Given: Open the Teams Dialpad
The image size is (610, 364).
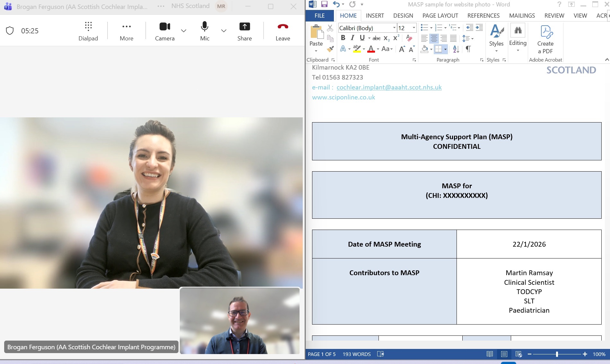Looking at the screenshot, I should point(88,31).
